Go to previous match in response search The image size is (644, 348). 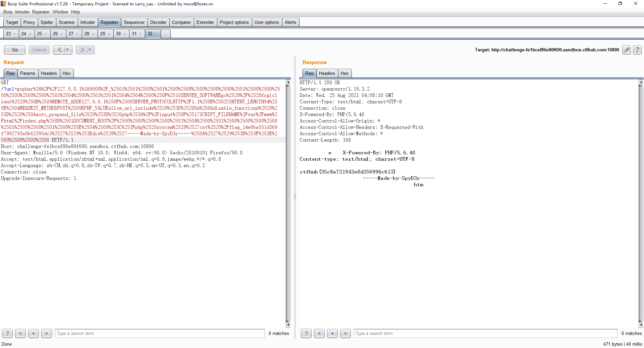coord(319,333)
